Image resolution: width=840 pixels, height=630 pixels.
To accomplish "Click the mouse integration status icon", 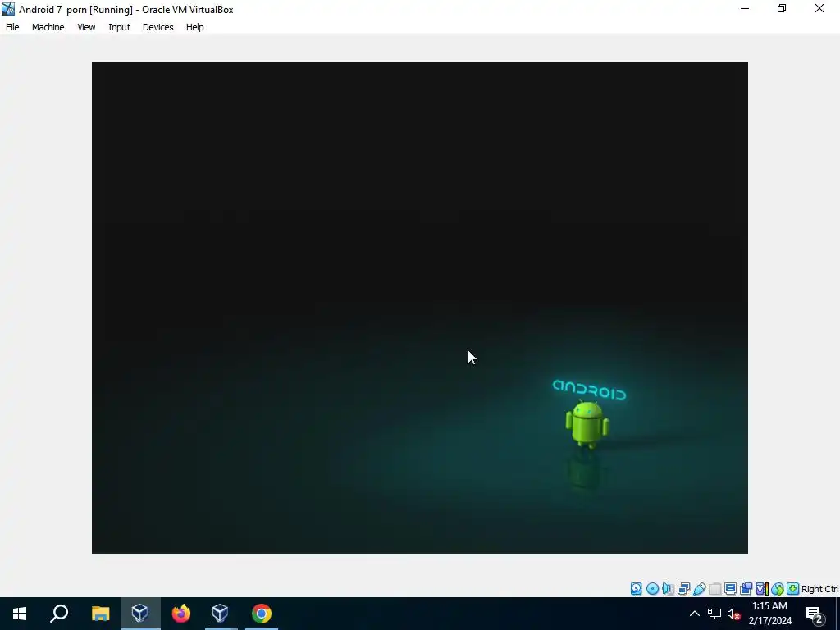I will click(x=778, y=589).
